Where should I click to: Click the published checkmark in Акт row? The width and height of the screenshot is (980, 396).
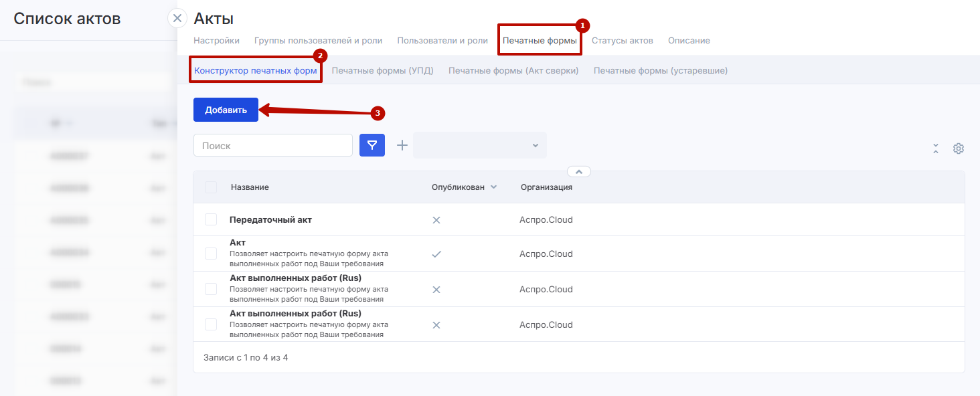coord(436,254)
